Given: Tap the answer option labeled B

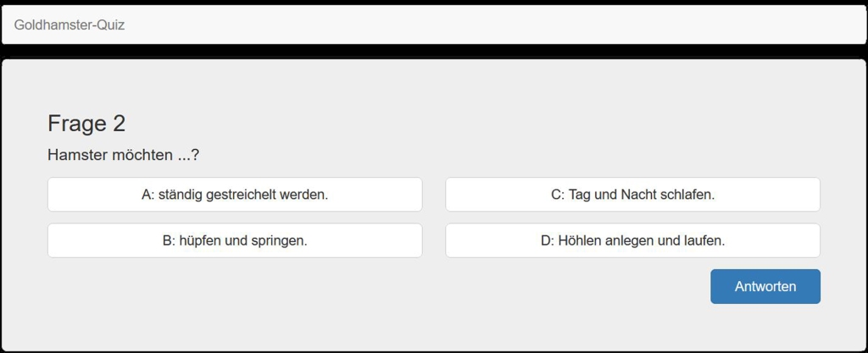Looking at the screenshot, I should pos(235,240).
